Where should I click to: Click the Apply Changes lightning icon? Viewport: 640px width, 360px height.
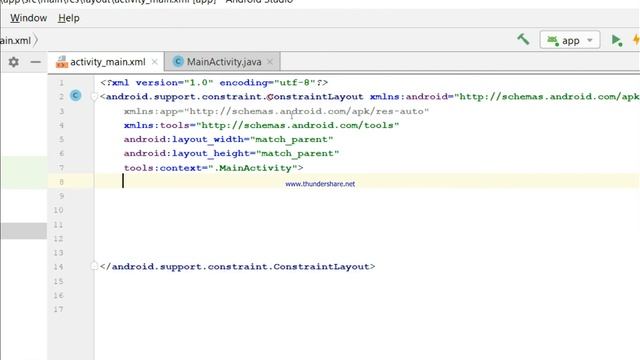tap(636, 40)
